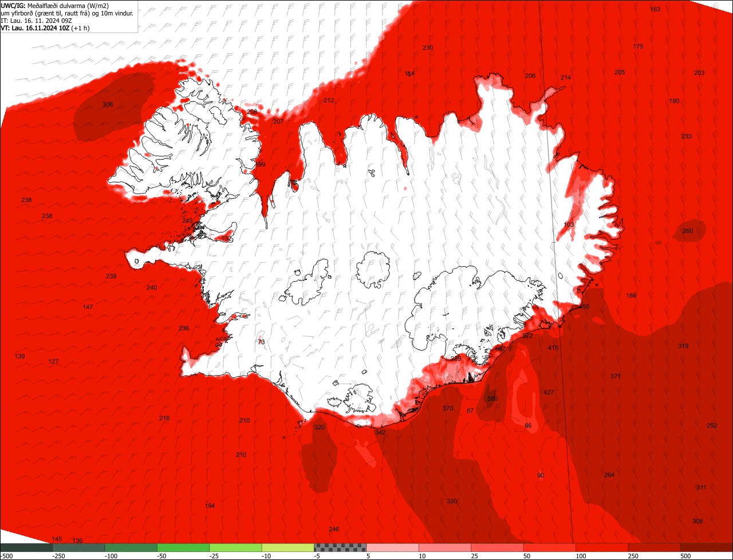Click the checkered legend swatch between -5 and 5
Image resolution: width=733 pixels, height=560 pixels.
pos(340,547)
